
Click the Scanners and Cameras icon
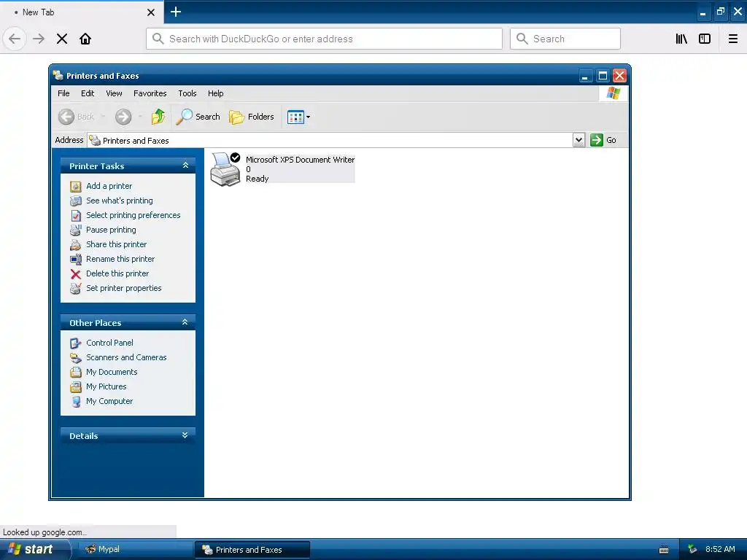[x=75, y=357]
